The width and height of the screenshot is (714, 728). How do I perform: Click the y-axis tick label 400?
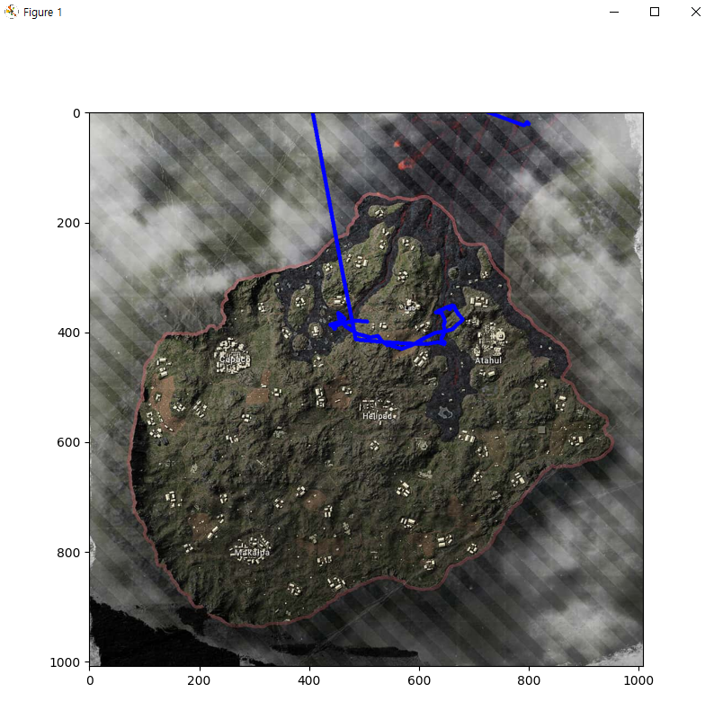68,333
